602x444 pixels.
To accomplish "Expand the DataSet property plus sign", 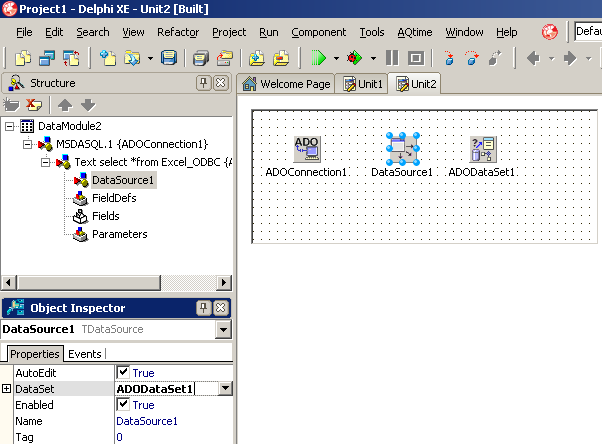I will click(6, 388).
